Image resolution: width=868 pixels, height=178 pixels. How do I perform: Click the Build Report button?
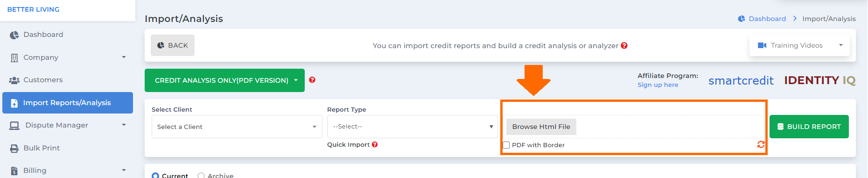click(x=809, y=127)
